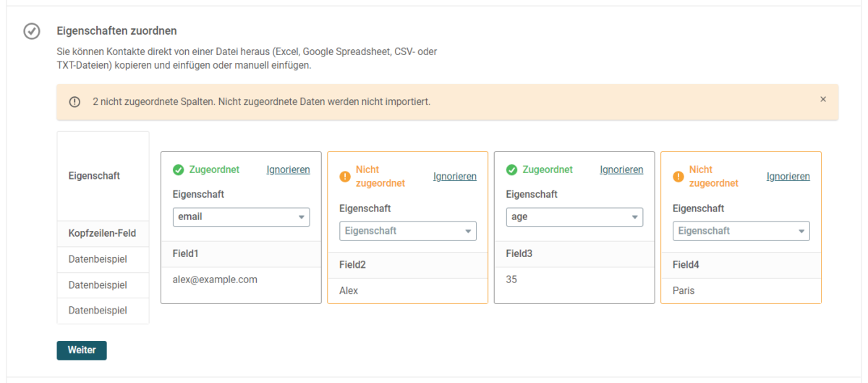Click the step checkmark circle icon
The height and width of the screenshot is (383, 868).
pyautogui.click(x=31, y=31)
